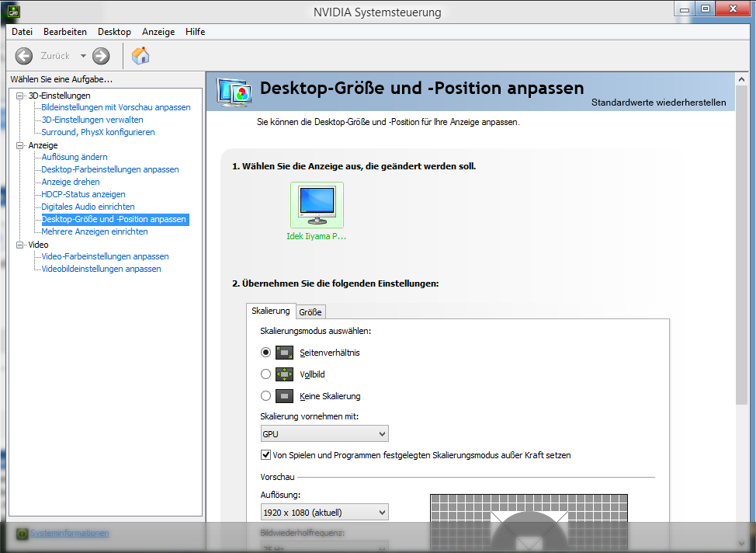The width and height of the screenshot is (756, 553).
Task: Click the Video tree category label
Action: [x=38, y=245]
